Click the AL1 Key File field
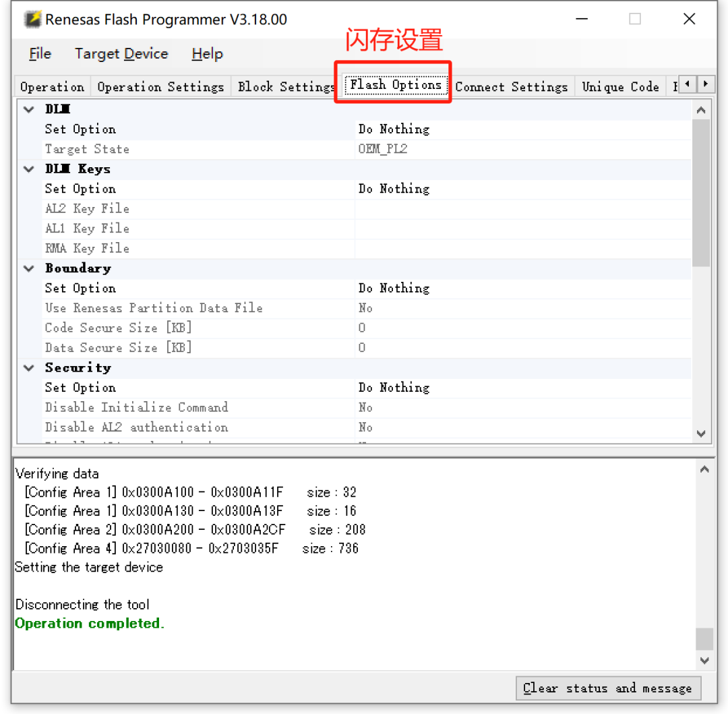This screenshot has width=728, height=714. (x=523, y=229)
